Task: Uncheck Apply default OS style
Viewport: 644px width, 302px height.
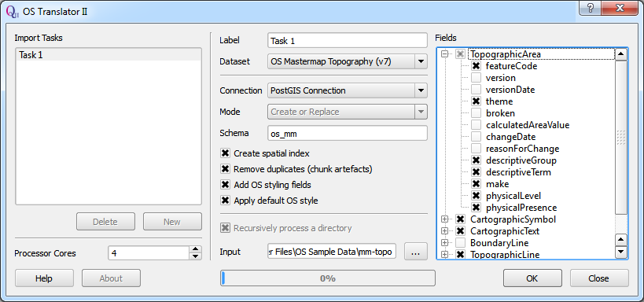Action: (x=225, y=201)
